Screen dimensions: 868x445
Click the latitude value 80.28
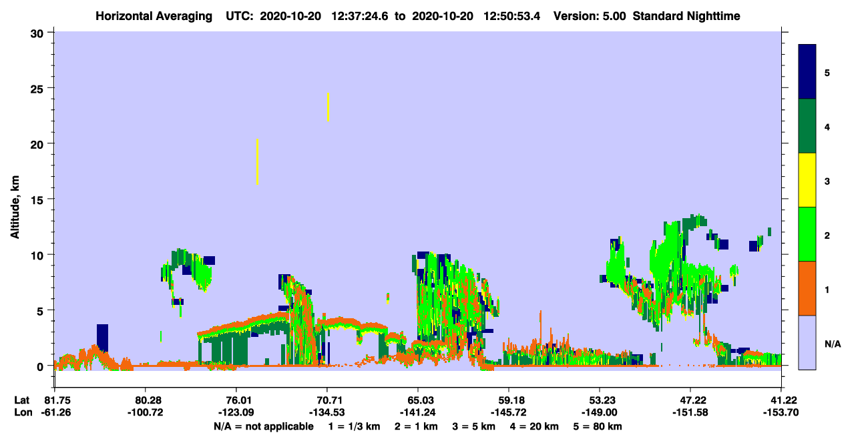pyautogui.click(x=145, y=400)
